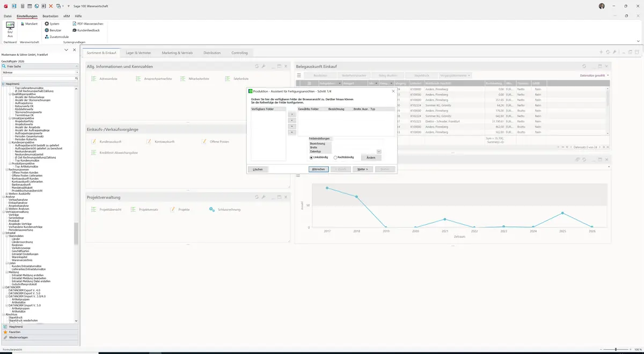Select the Rechtsbündig radio button

click(x=335, y=158)
